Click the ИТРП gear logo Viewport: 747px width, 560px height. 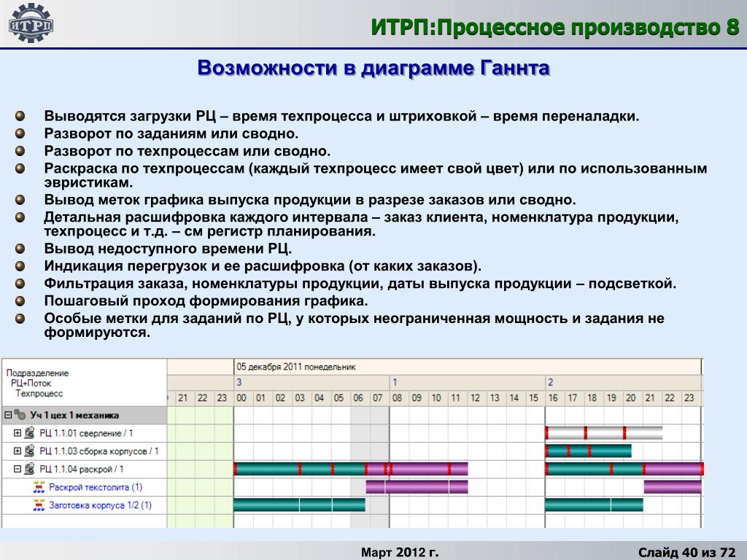[x=31, y=24]
